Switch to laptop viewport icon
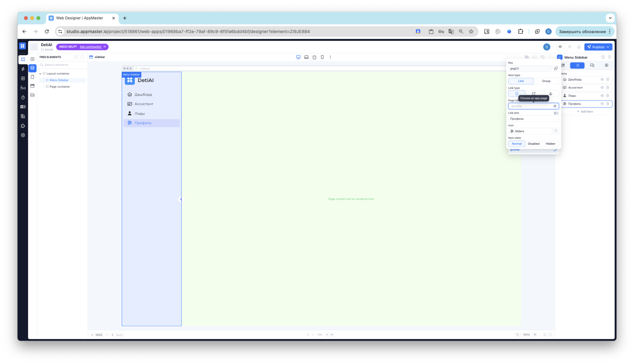 pyautogui.click(x=306, y=57)
